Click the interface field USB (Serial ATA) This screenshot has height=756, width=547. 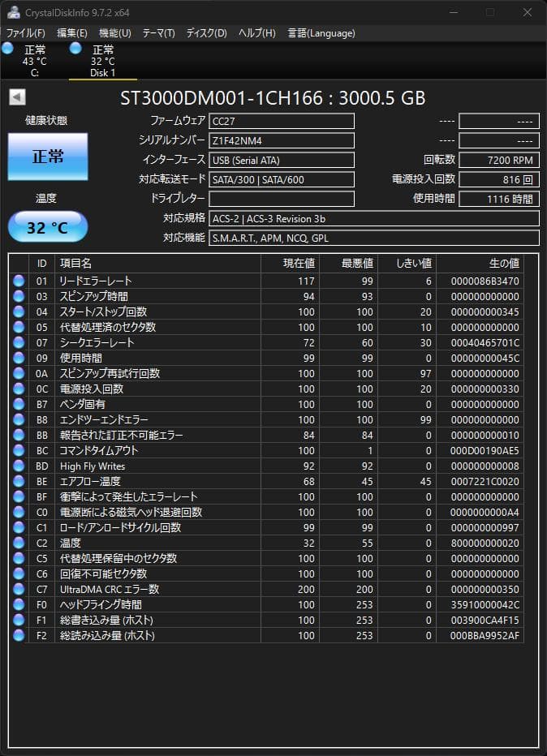282,160
